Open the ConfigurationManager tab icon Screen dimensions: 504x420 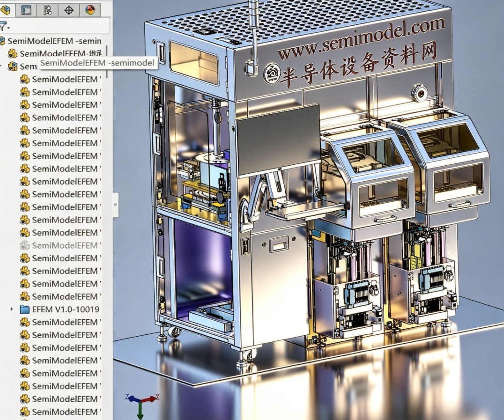[48, 10]
